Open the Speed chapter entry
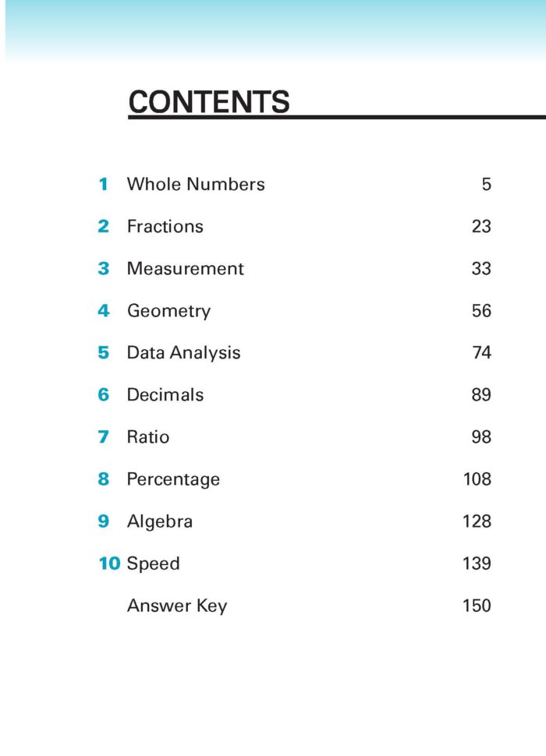 click(x=153, y=563)
